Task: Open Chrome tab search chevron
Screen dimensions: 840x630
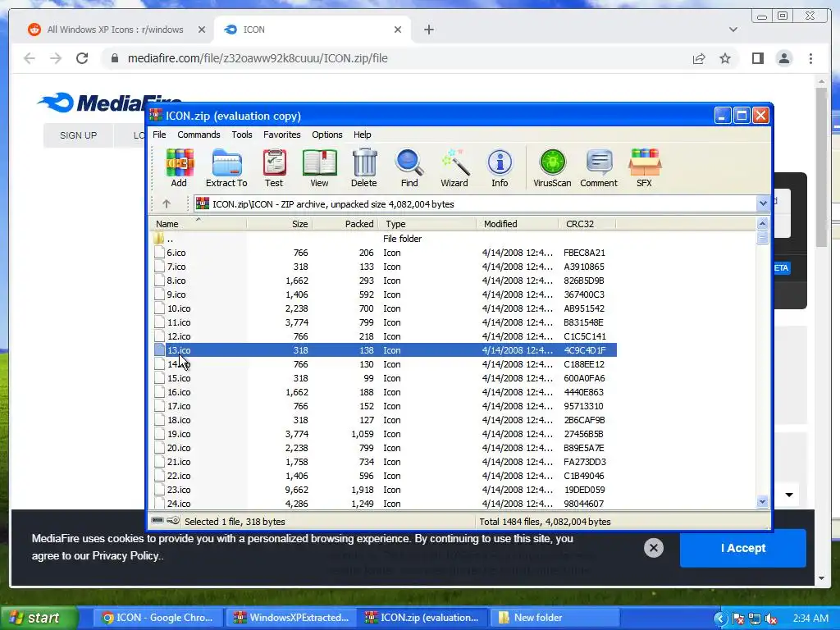Action: (x=733, y=30)
